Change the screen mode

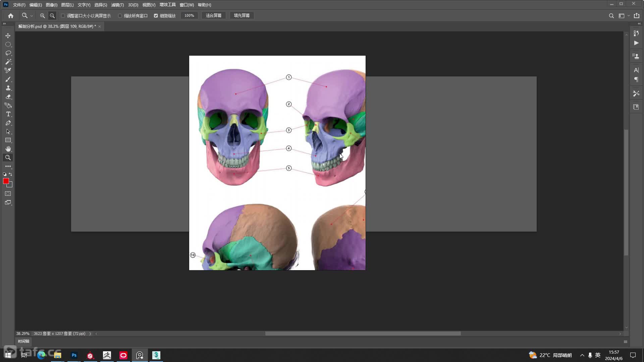pyautogui.click(x=8, y=202)
